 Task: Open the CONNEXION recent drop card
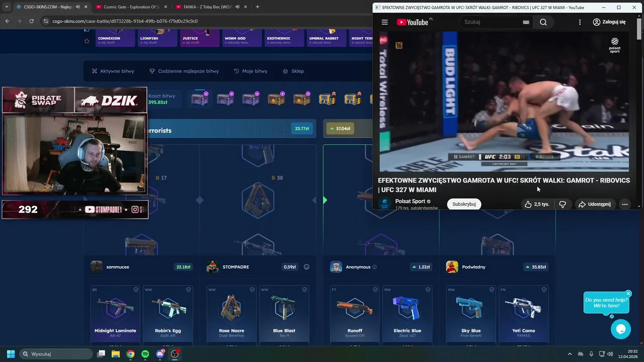tap(115, 38)
